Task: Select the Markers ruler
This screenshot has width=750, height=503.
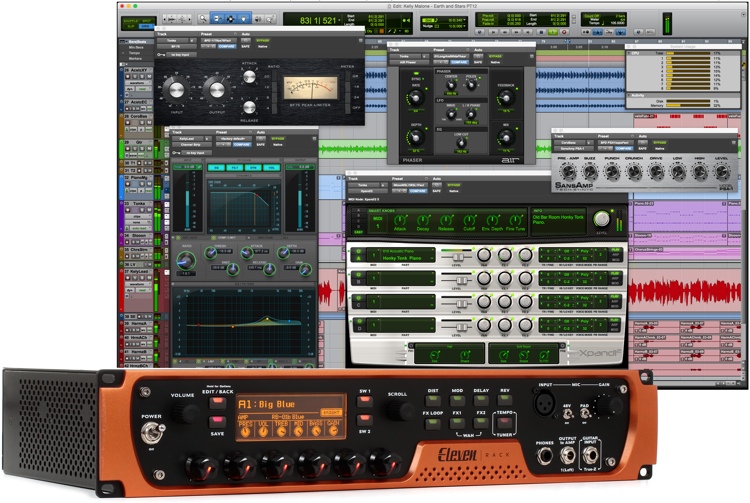Action: pos(135,58)
